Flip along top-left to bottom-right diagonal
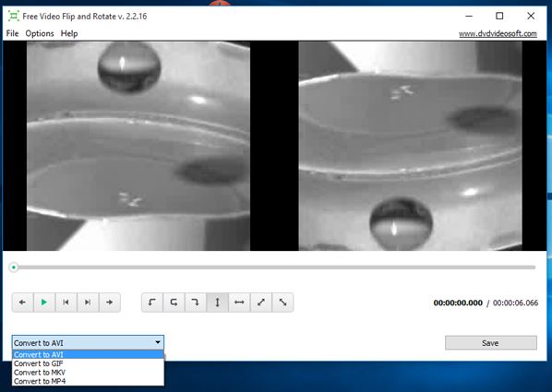Image resolution: width=552 pixels, height=392 pixels. pos(282,303)
